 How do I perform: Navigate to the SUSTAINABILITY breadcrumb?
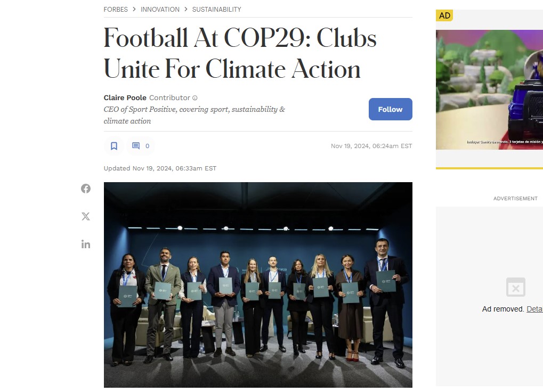point(216,9)
